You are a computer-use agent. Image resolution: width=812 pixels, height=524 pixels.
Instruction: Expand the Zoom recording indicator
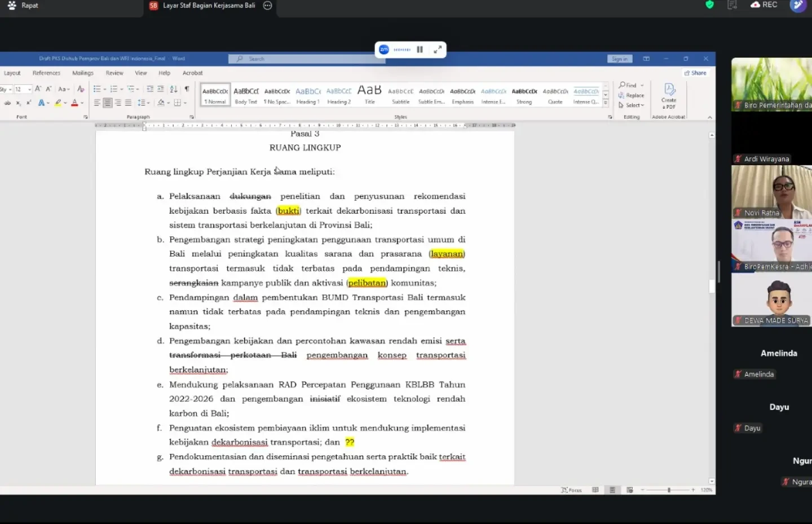tap(438, 50)
